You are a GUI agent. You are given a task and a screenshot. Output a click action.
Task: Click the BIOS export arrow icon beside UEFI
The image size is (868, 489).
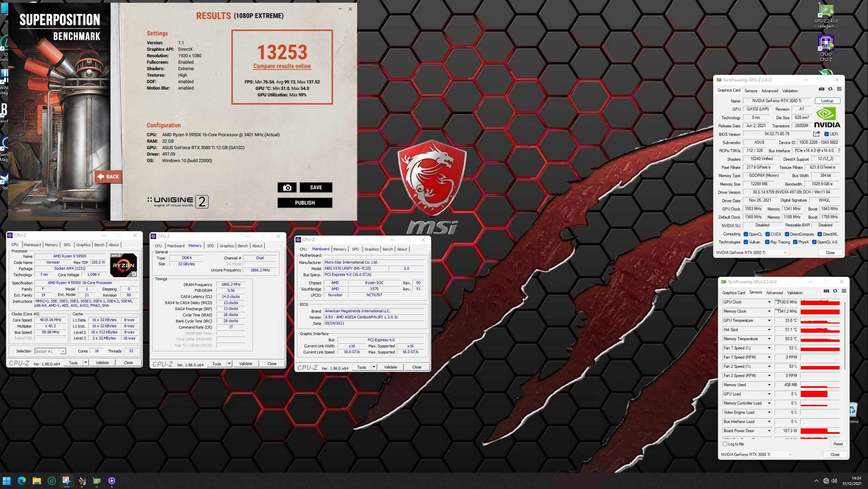[817, 134]
